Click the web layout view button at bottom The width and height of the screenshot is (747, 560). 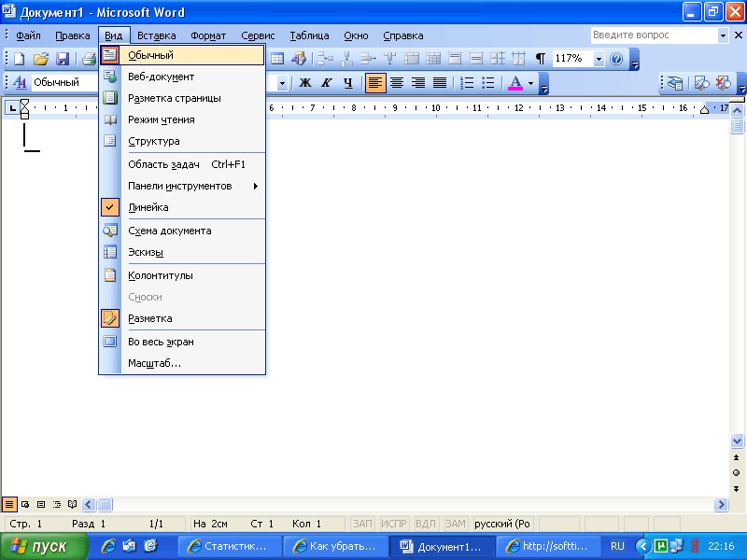[x=25, y=504]
